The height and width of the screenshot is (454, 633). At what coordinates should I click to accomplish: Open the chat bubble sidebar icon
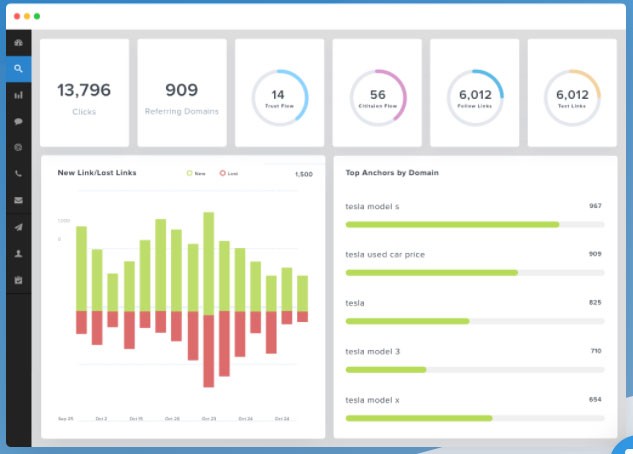tap(18, 121)
